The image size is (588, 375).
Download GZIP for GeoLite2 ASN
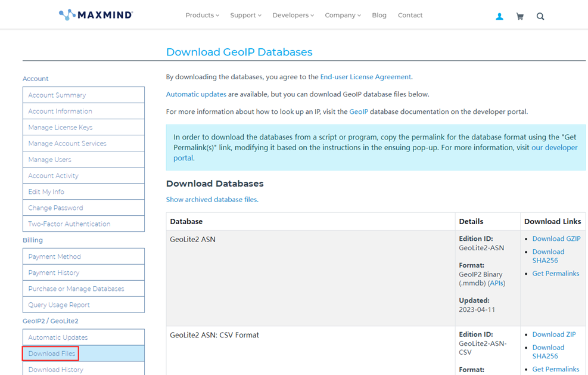point(556,238)
